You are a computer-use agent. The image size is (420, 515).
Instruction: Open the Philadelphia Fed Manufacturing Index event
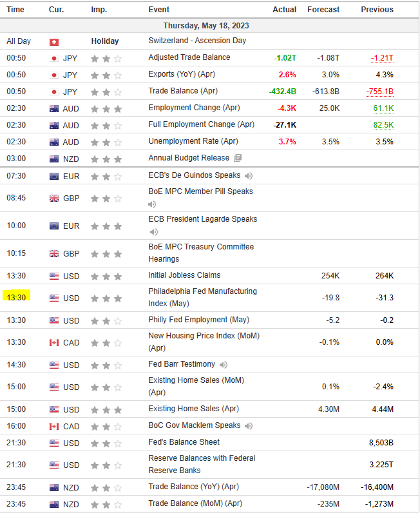point(202,297)
